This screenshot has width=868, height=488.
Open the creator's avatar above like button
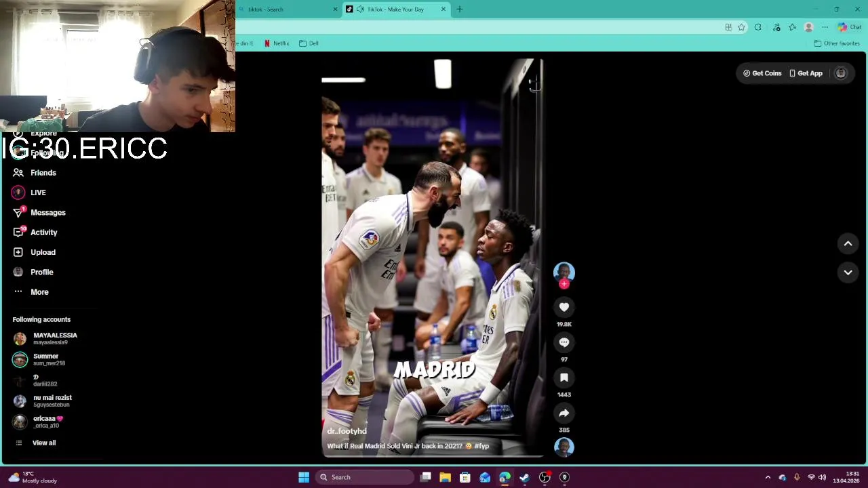(564, 272)
